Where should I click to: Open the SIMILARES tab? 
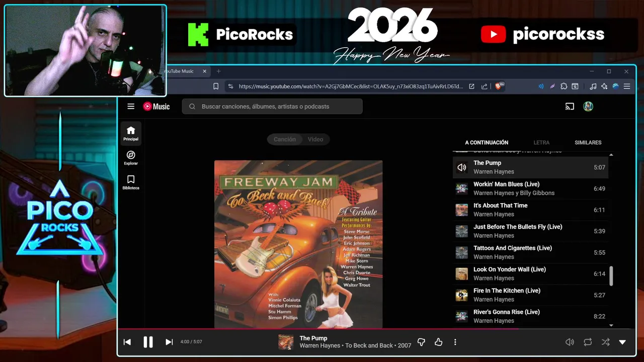588,143
